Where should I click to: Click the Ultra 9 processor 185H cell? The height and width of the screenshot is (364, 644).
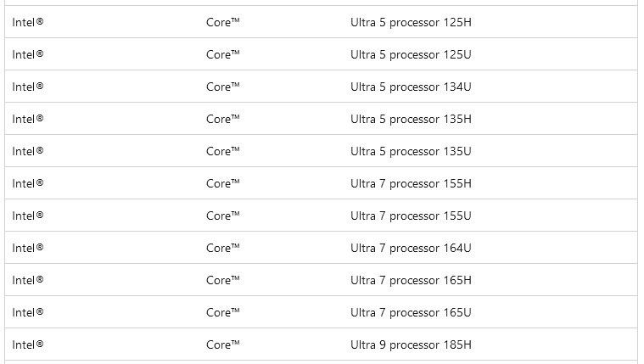pos(411,344)
